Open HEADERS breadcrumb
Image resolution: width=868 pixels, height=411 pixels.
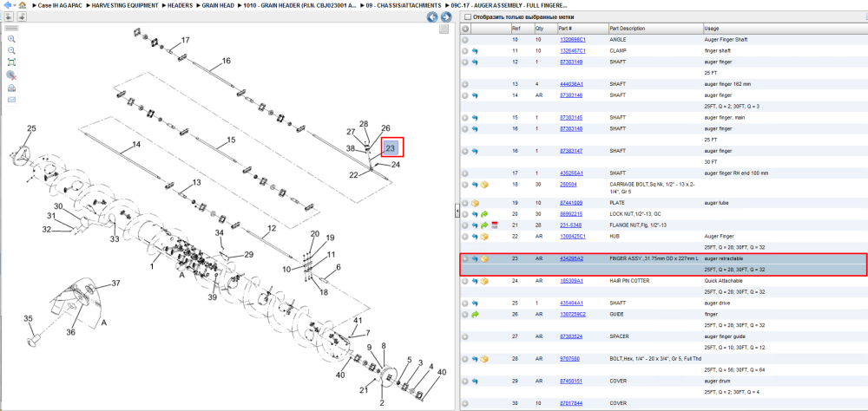click(x=181, y=5)
